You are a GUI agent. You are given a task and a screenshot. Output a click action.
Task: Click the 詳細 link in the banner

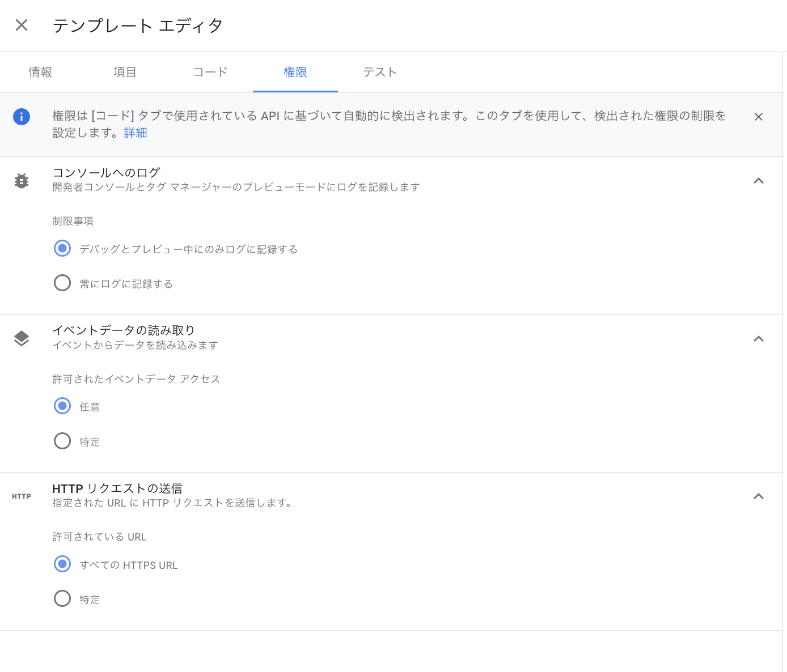click(136, 132)
